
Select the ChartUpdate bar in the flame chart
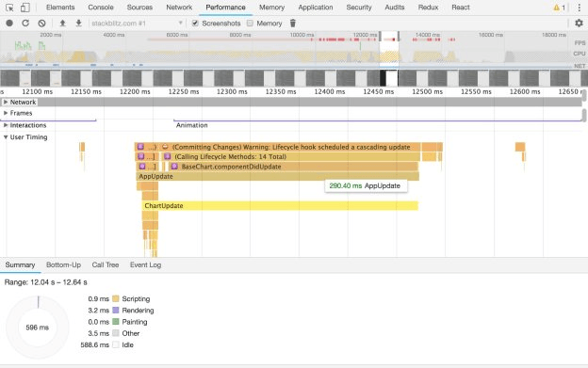(280, 205)
